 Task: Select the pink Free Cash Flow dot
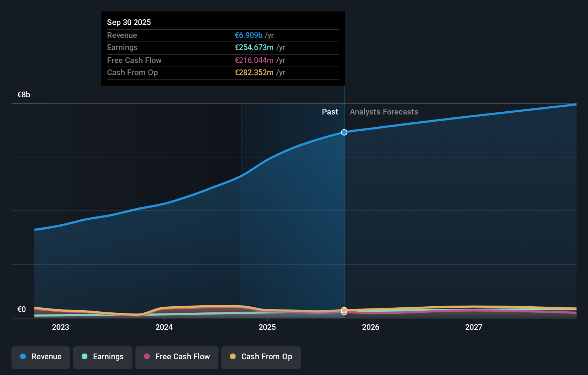click(x=147, y=357)
